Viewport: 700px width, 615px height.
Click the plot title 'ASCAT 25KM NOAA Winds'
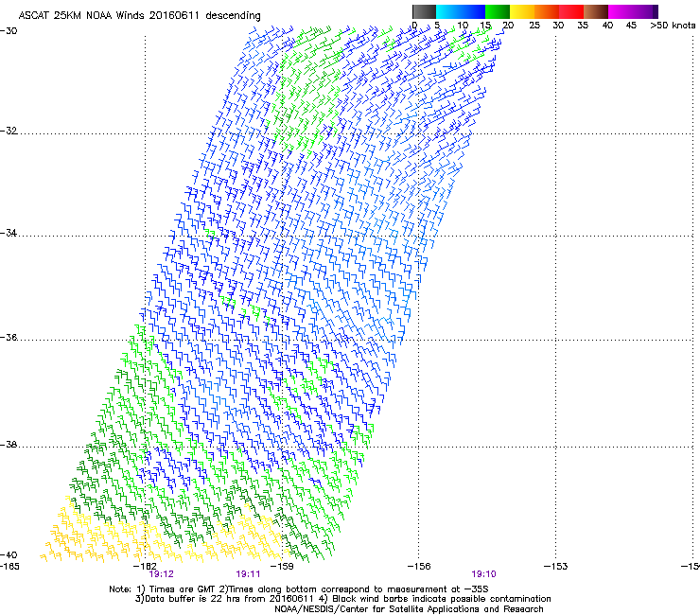click(x=82, y=15)
